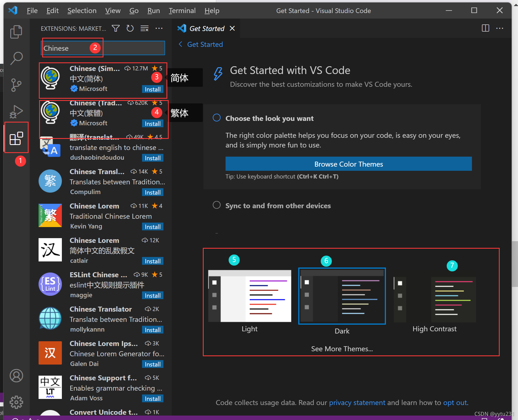518x420 pixels.
Task: Click the Compulim Chinese Translation icon
Action: (50, 181)
